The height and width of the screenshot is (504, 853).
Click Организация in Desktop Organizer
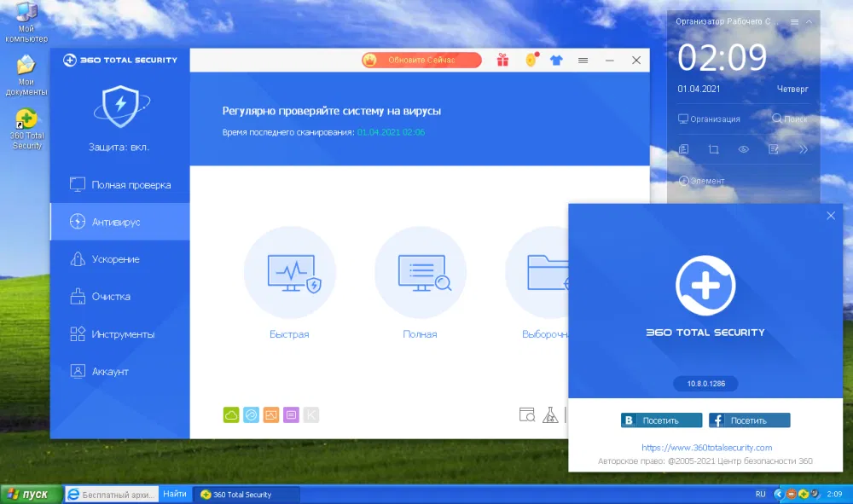point(709,119)
